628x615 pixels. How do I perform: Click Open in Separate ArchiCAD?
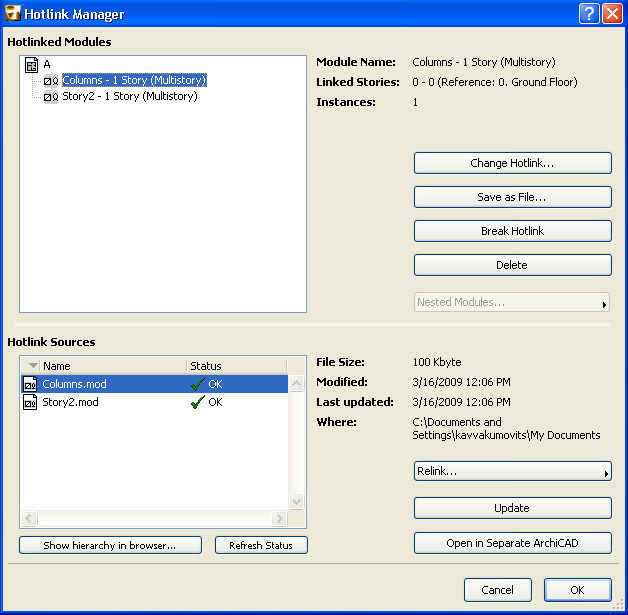(513, 543)
